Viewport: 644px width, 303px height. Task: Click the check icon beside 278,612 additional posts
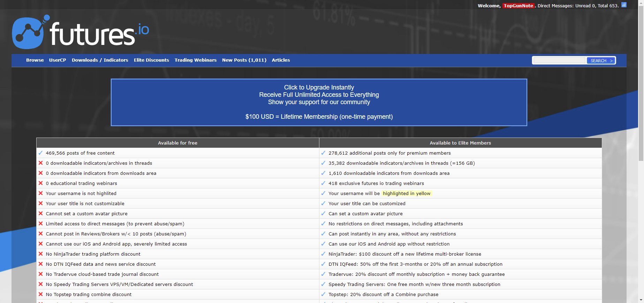click(x=323, y=153)
